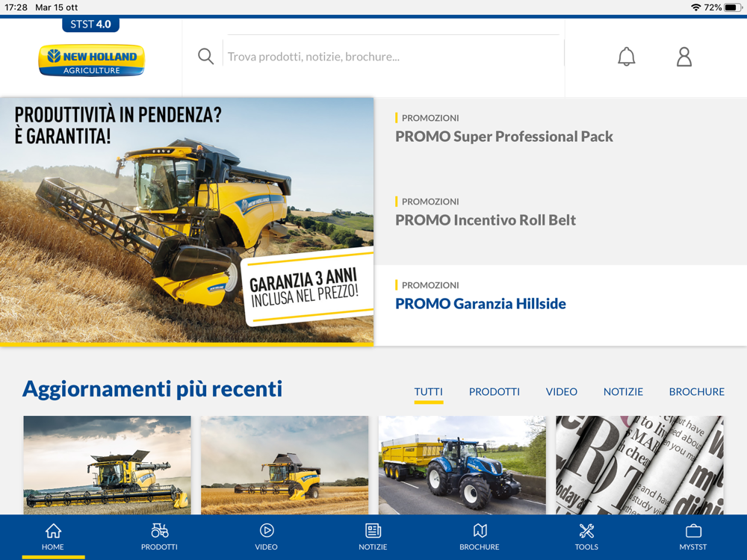The height and width of the screenshot is (560, 747).
Task: Focus the search field 'Trova prodotti, notizie, brochure...'
Action: [394, 57]
